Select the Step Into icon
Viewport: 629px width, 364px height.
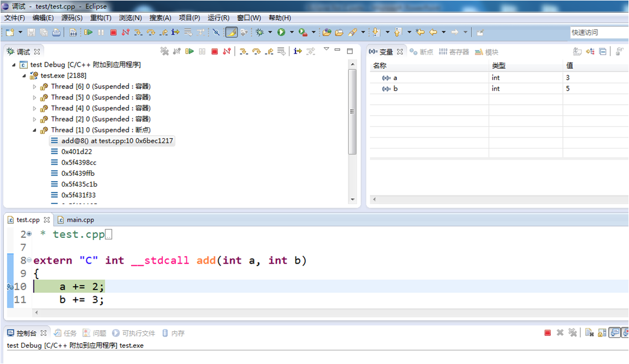244,51
